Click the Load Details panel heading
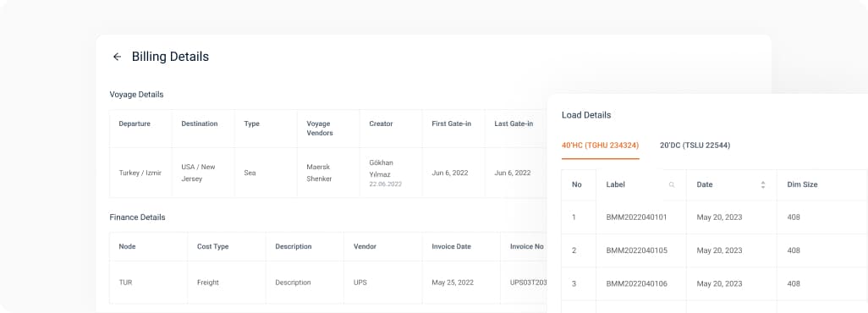This screenshot has width=868, height=313. [x=586, y=115]
